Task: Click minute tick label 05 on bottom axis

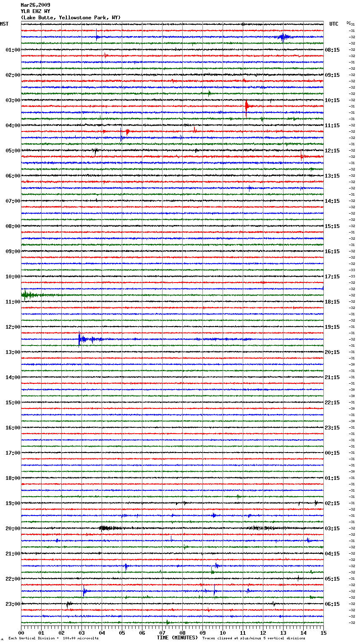Action: pos(122,633)
